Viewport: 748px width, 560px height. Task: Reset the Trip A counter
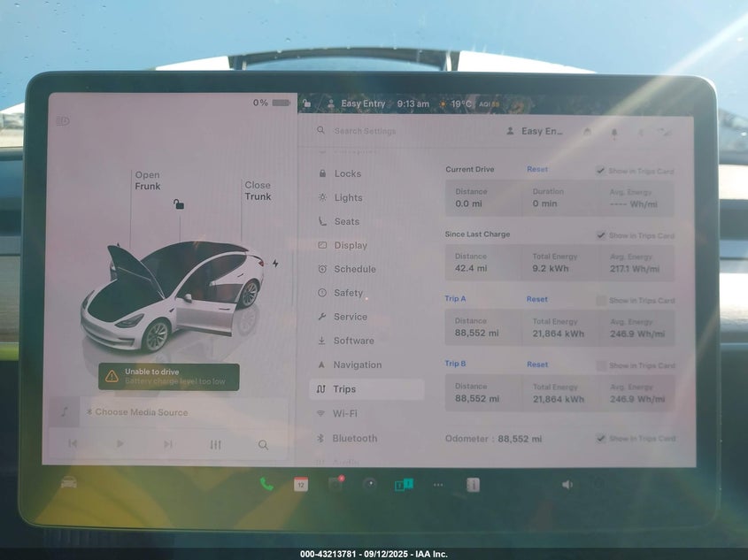(537, 300)
